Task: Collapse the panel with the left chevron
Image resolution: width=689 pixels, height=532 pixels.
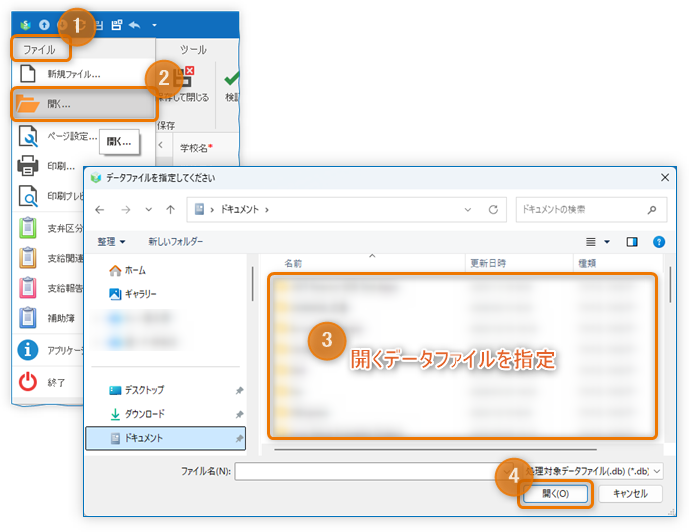Action: [x=161, y=145]
